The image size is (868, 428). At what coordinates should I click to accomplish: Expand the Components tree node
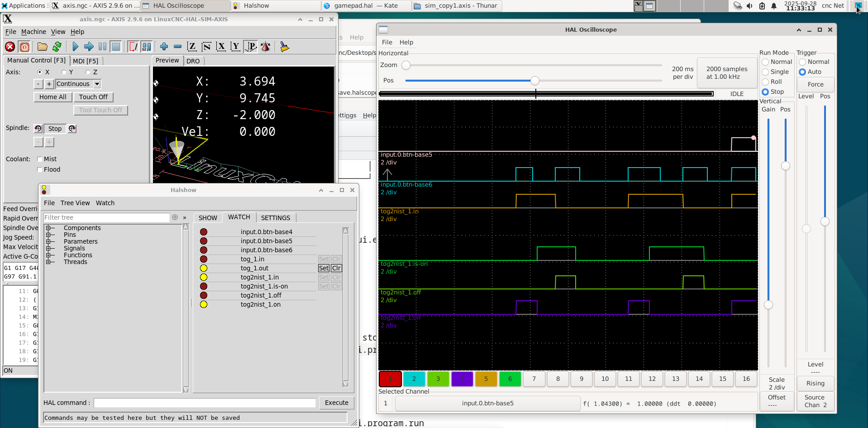point(48,228)
